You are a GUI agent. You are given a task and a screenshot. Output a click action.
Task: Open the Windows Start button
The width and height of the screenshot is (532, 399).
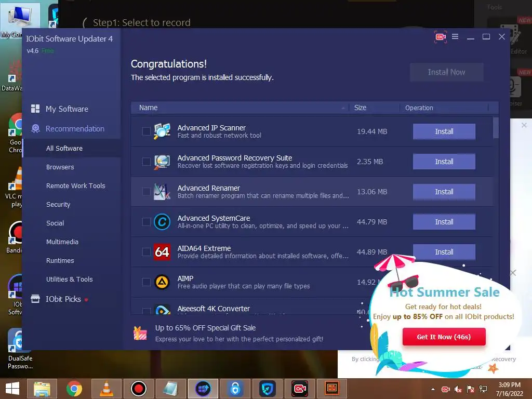[x=12, y=388]
